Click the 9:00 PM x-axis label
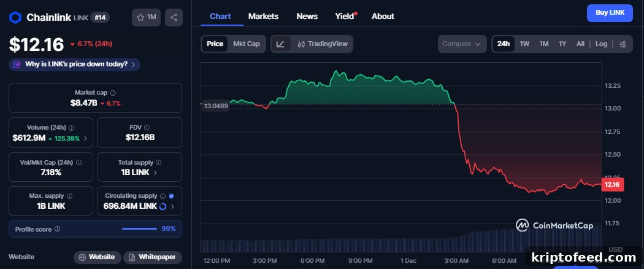This screenshot has width=644, height=269. 361,261
